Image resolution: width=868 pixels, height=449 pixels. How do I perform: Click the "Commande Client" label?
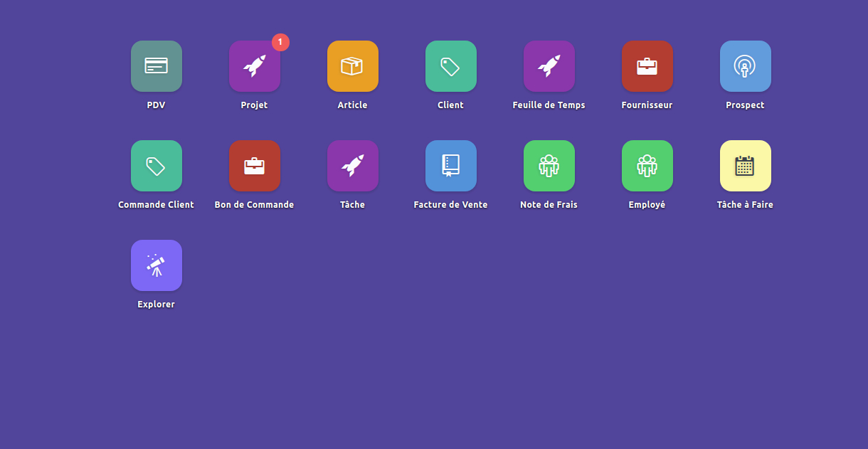point(157,205)
